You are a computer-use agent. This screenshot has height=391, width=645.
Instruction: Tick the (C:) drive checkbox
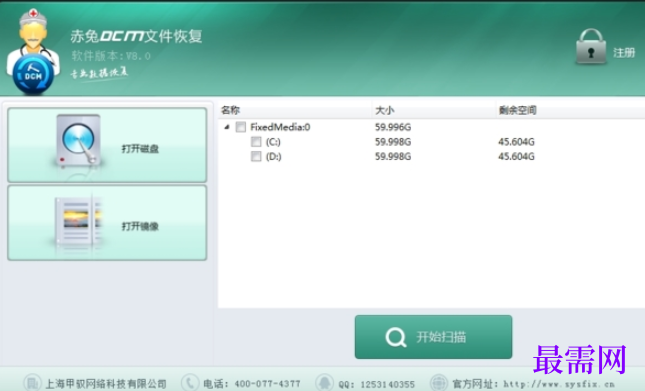(x=256, y=142)
